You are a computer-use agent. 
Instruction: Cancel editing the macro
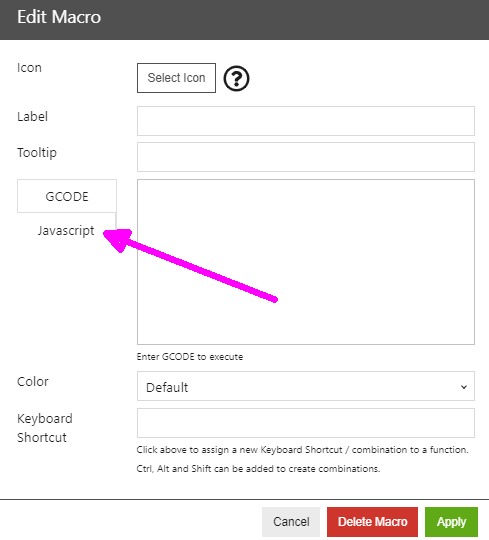[291, 521]
